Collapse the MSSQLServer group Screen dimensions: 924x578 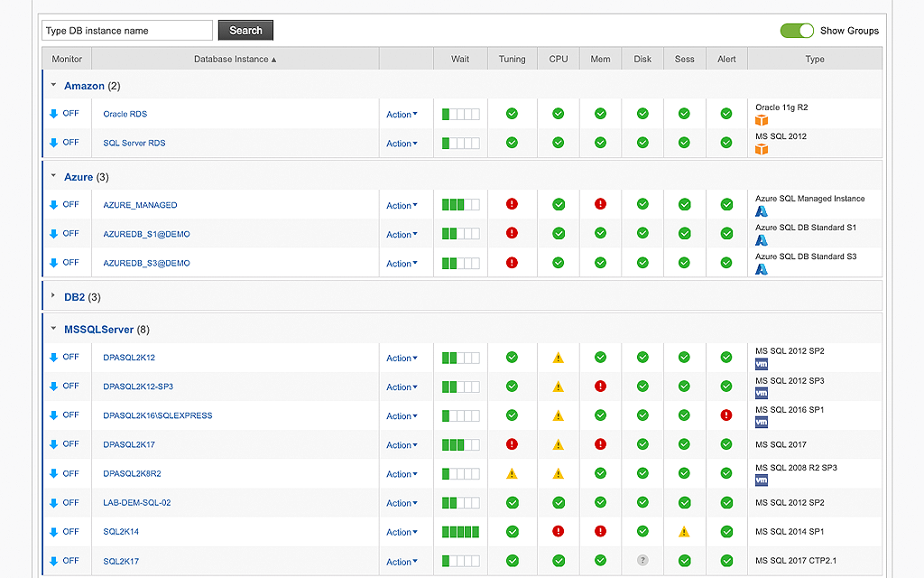[x=52, y=329]
